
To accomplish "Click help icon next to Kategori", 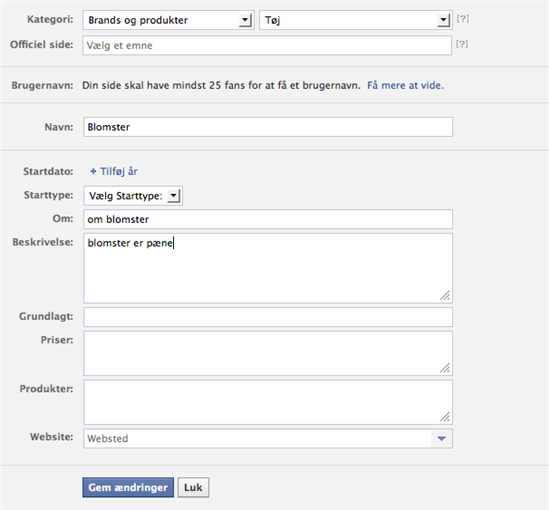I will pyautogui.click(x=463, y=19).
